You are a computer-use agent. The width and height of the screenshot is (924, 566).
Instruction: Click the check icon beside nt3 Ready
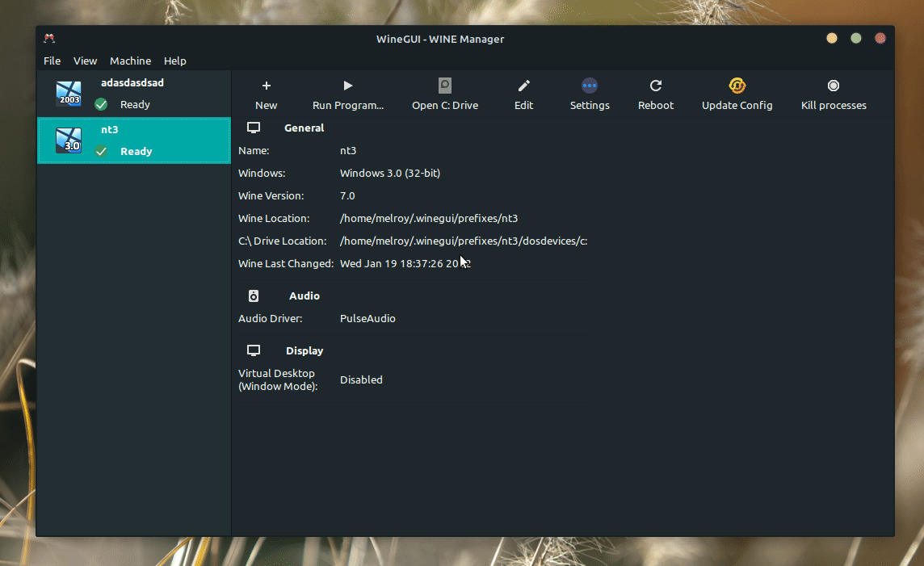pos(101,151)
